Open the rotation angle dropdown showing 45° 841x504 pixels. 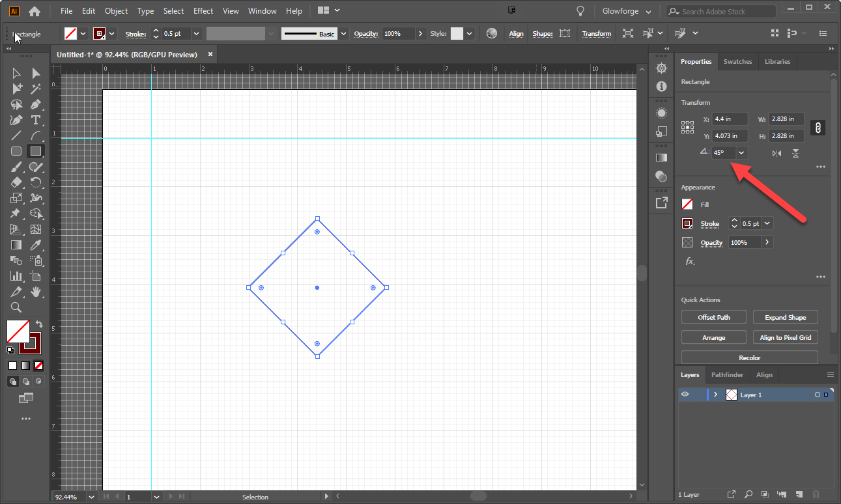click(x=741, y=152)
